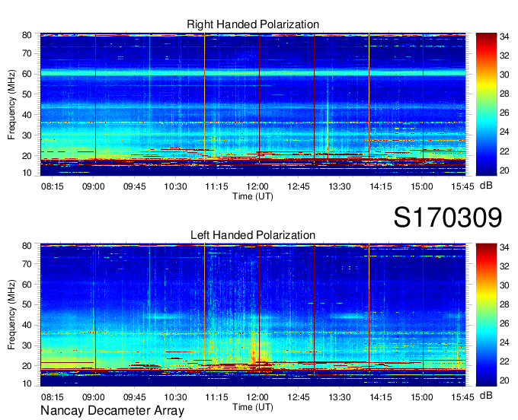Click the 13:30 tick label on the lower time axis
The height and width of the screenshot is (420, 518).
339,397
